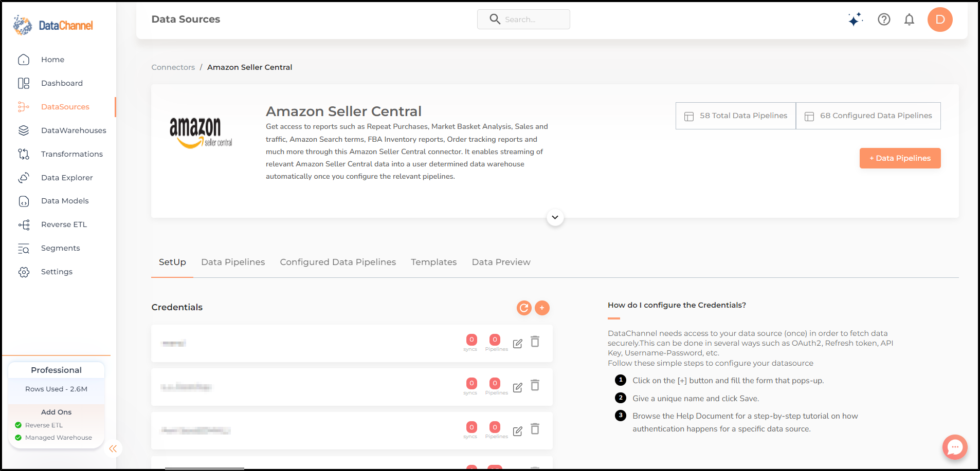Image resolution: width=980 pixels, height=471 pixels.
Task: Focus the Search input field
Action: click(x=523, y=19)
